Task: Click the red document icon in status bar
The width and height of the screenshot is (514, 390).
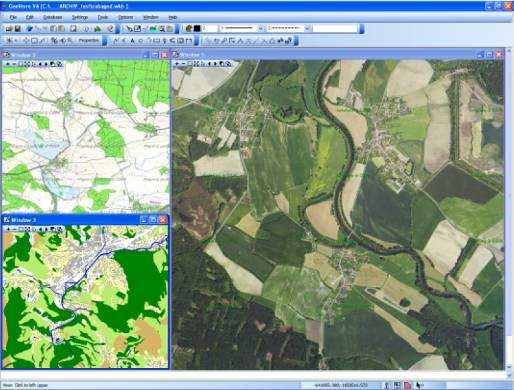Action: 407,385
